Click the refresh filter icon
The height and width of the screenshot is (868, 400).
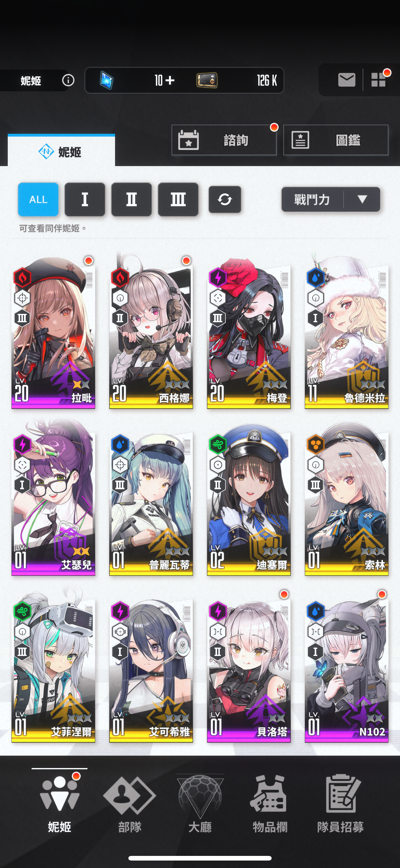tap(224, 200)
